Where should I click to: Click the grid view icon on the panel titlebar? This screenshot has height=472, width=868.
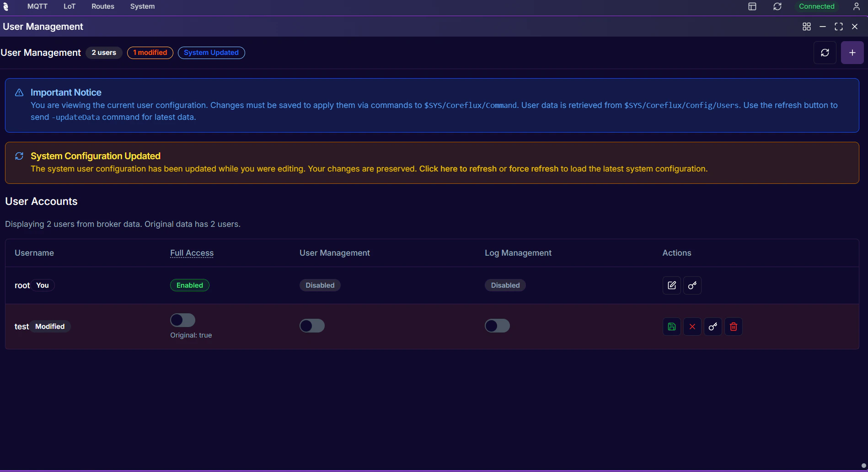click(x=806, y=26)
